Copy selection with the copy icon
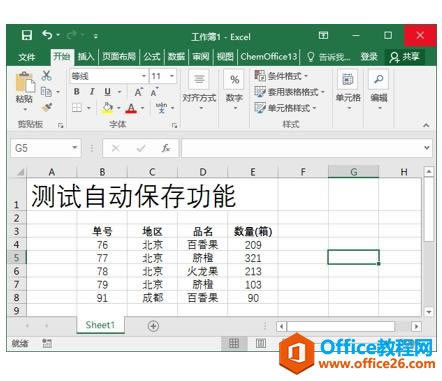Image resolution: width=442 pixels, height=381 pixels. point(46,91)
